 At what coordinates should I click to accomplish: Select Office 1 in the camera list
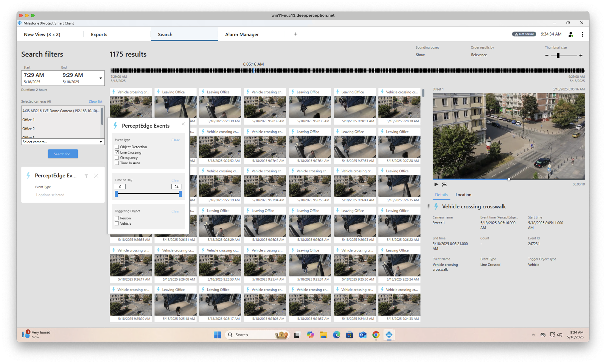pyautogui.click(x=61, y=120)
